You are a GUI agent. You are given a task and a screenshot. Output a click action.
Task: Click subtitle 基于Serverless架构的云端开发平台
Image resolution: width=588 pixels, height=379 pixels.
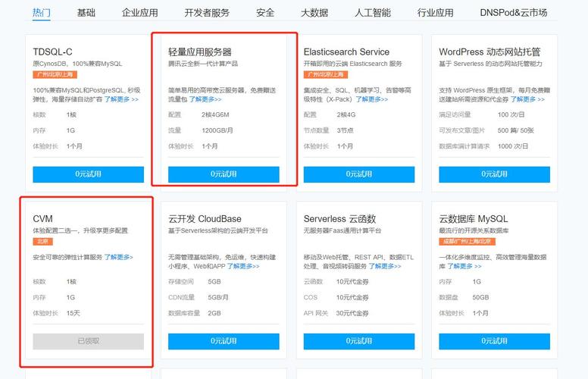click(x=218, y=230)
